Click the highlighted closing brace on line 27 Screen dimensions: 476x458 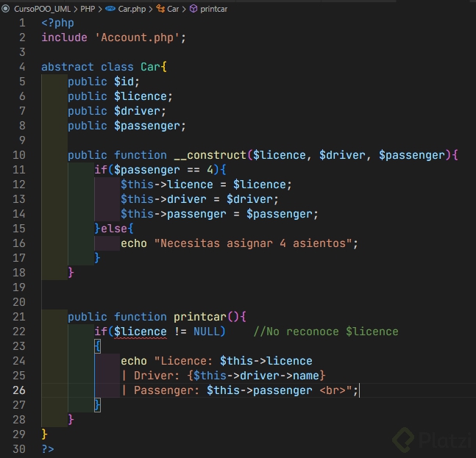[97, 405]
